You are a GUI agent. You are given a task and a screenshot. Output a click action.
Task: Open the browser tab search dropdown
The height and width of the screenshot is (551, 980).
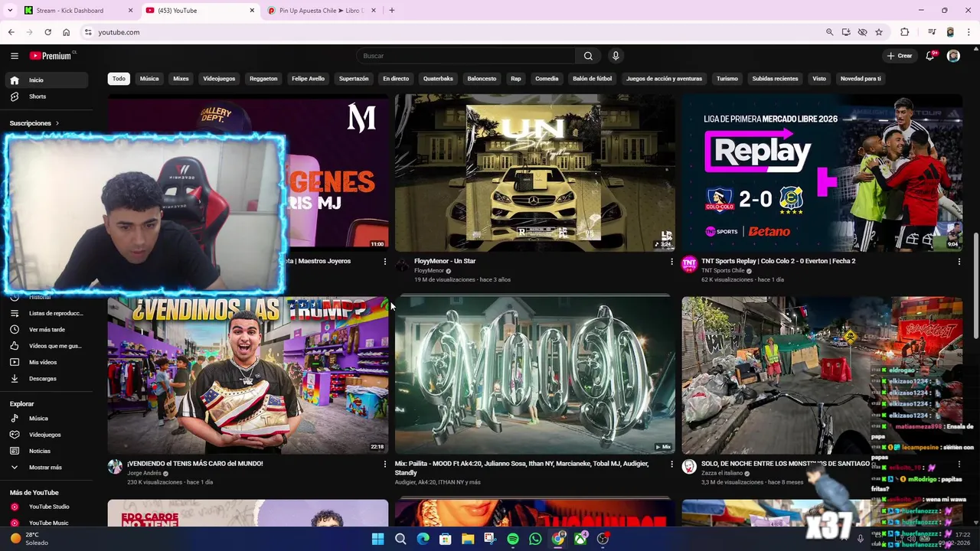[x=10, y=11]
